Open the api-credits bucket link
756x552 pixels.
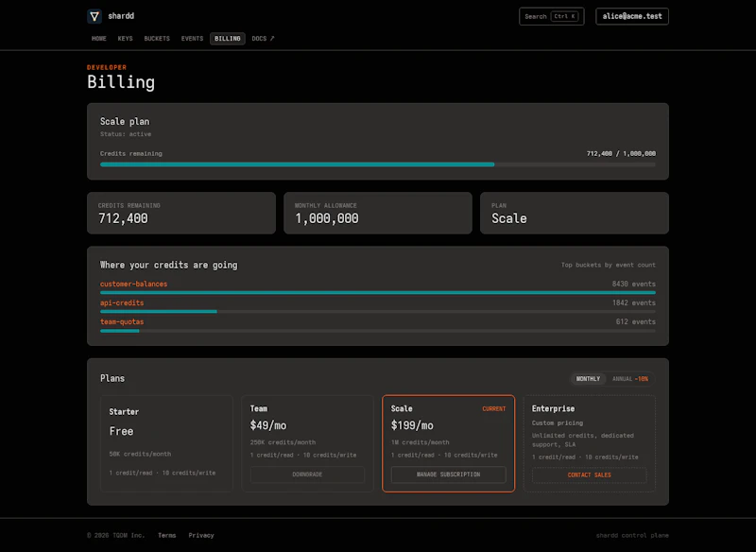pos(122,302)
